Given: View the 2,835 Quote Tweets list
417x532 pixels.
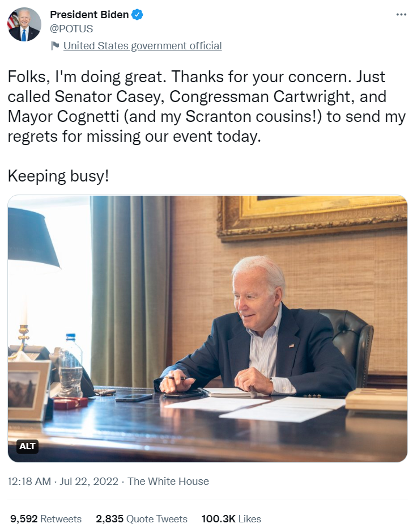Looking at the screenshot, I should pos(142,519).
